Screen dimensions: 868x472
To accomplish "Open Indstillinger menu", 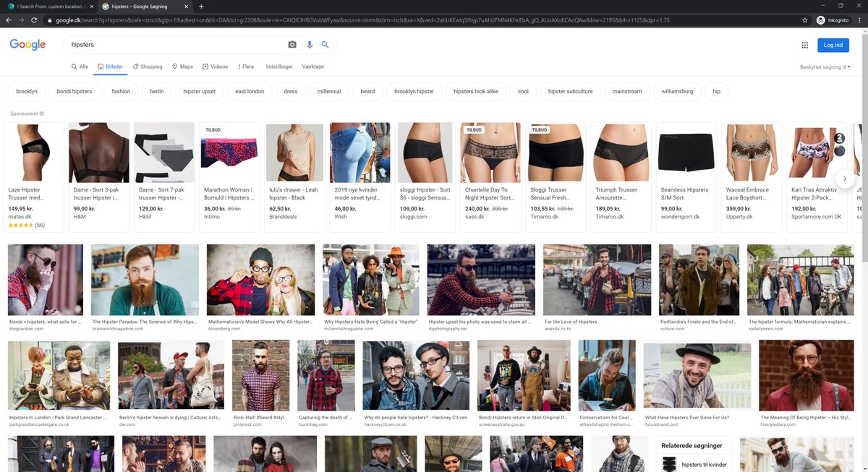I will [x=279, y=66].
